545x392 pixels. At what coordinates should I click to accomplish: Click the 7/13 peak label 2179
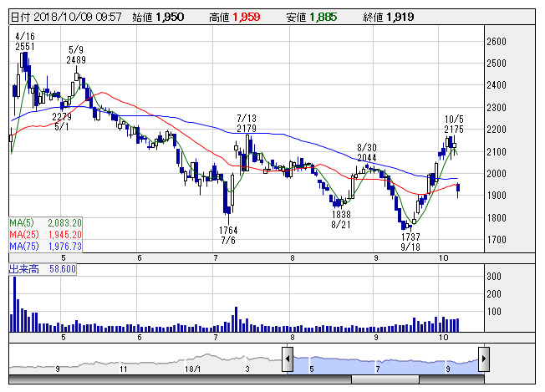tap(246, 128)
